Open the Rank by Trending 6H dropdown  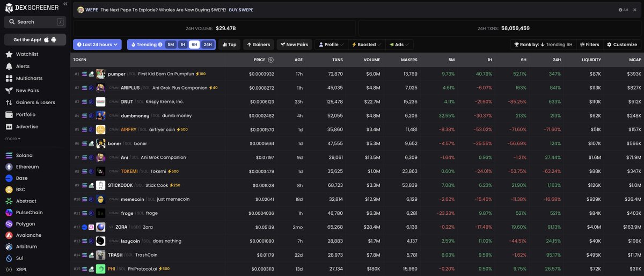[x=543, y=45]
